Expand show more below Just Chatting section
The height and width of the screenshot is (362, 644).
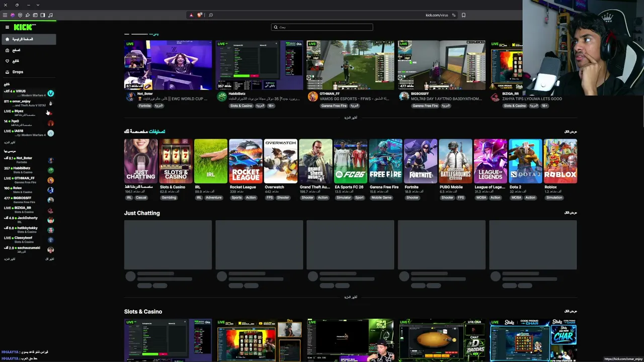point(351,297)
